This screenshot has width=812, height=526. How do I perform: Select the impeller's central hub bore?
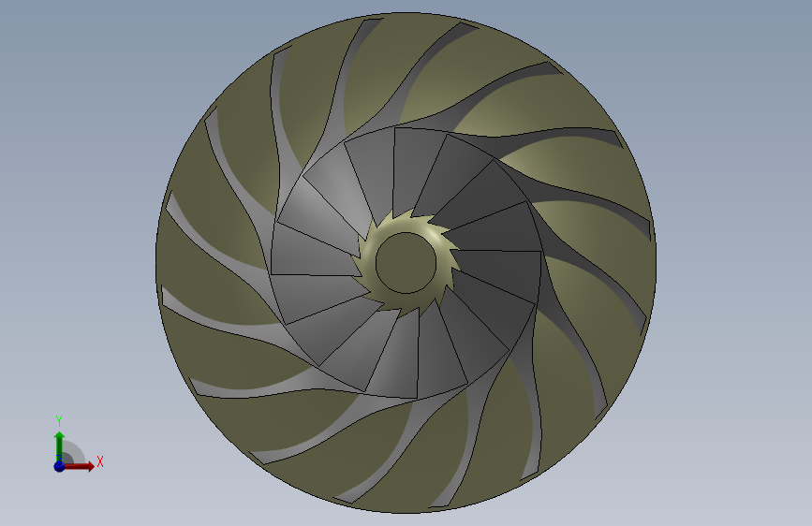coord(406,262)
